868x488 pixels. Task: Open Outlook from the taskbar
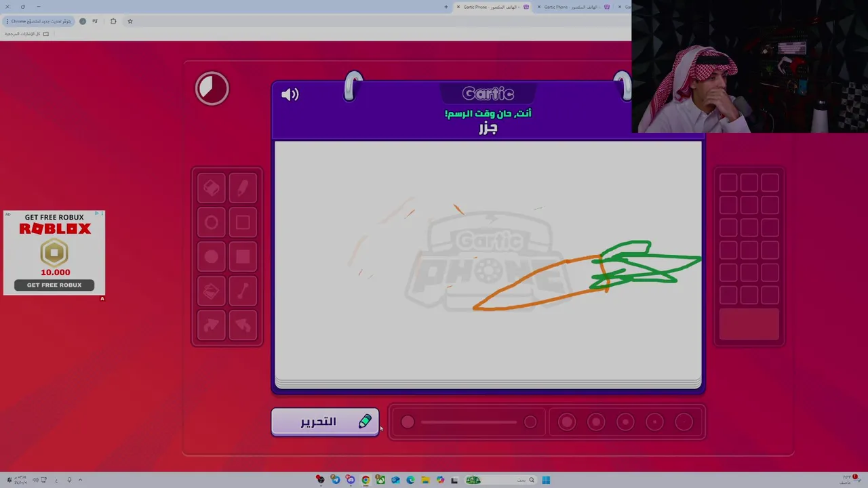[395, 480]
